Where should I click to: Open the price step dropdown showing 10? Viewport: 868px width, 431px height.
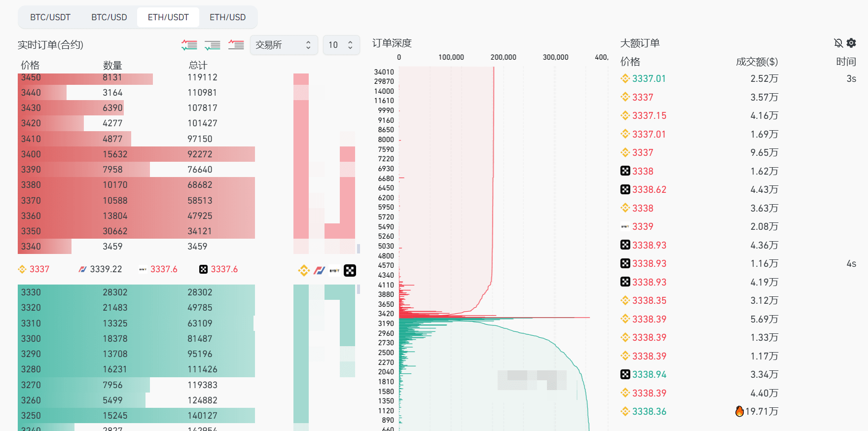click(x=341, y=45)
